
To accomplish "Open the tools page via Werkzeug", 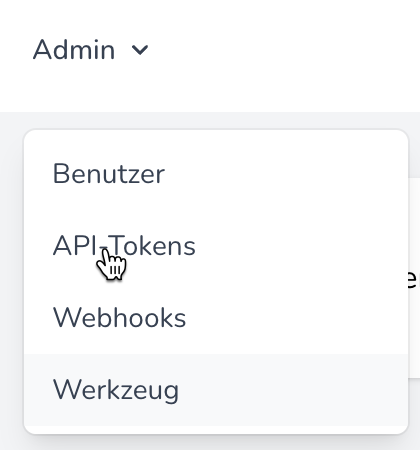I will tap(116, 391).
